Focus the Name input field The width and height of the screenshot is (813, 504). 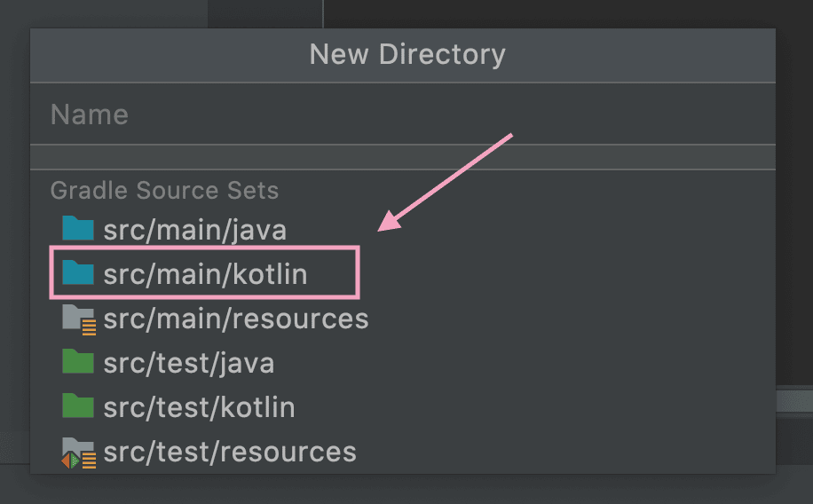click(x=403, y=114)
